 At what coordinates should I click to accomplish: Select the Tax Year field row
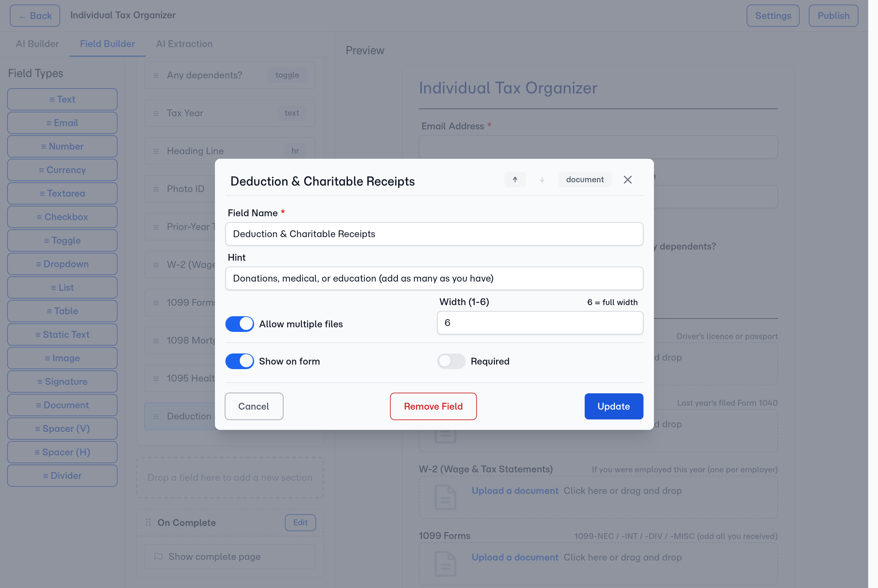pyautogui.click(x=230, y=113)
